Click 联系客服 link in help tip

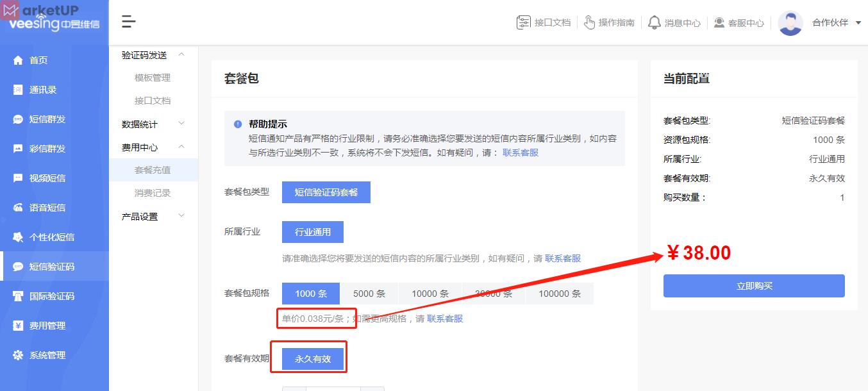pos(521,153)
